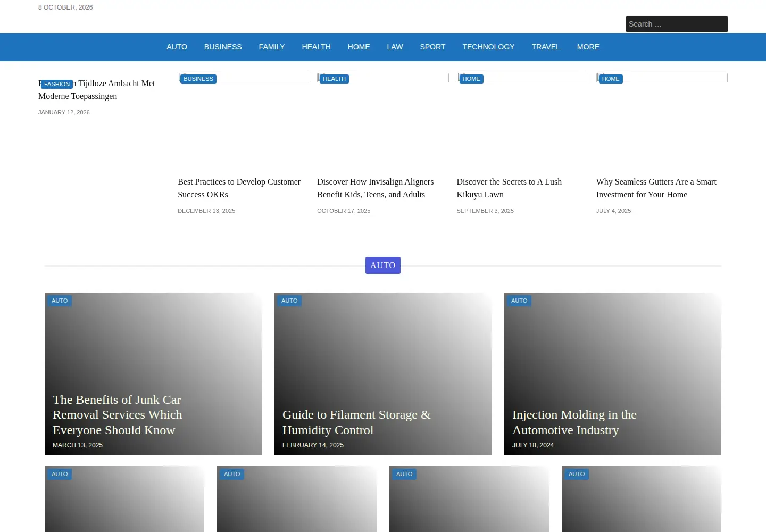The height and width of the screenshot is (532, 766).
Task: Open Junk Car Removal Services article
Action: (x=117, y=415)
